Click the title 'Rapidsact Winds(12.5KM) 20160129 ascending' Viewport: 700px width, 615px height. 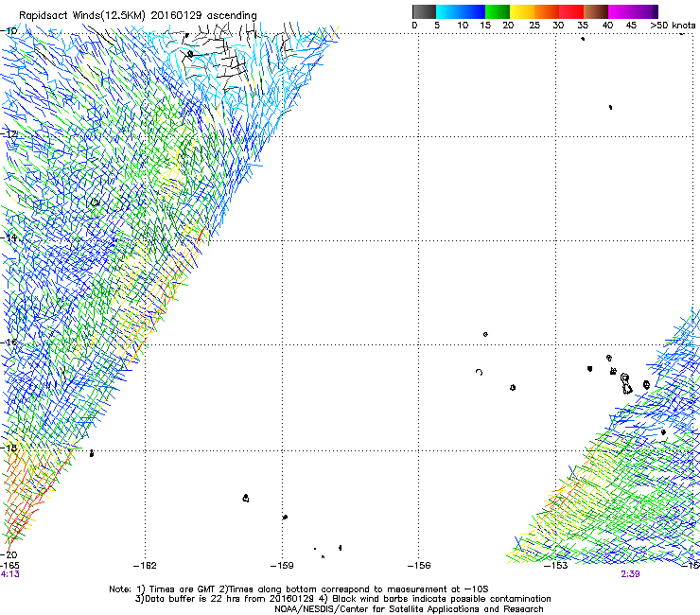coord(138,16)
